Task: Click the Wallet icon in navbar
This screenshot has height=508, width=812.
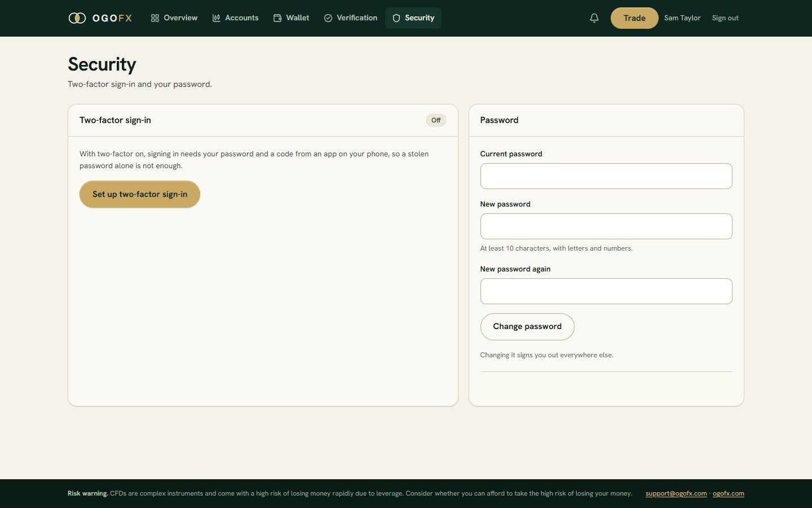Action: tap(277, 18)
